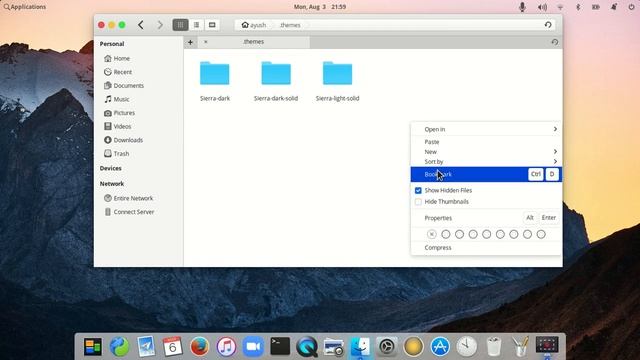Open the Bluetooth indicator
This screenshot has width=640, height=360.
pos(578,7)
